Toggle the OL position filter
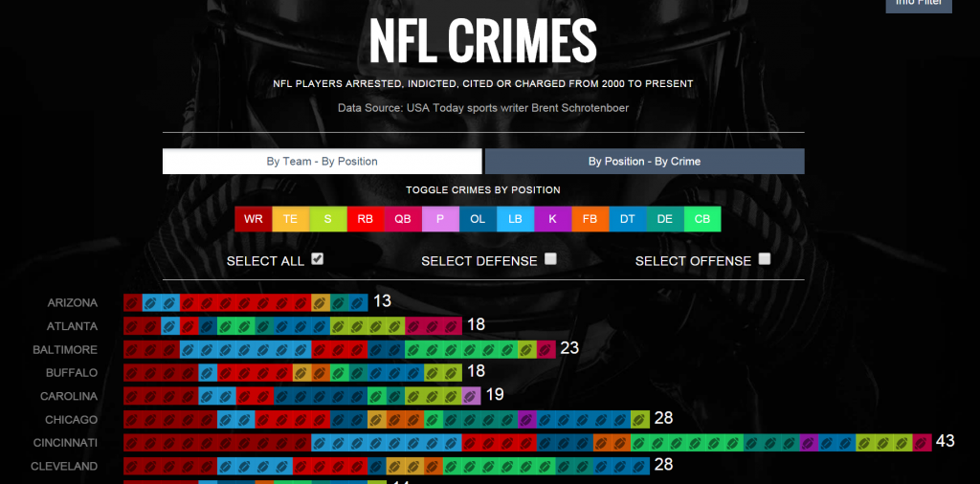 point(479,219)
